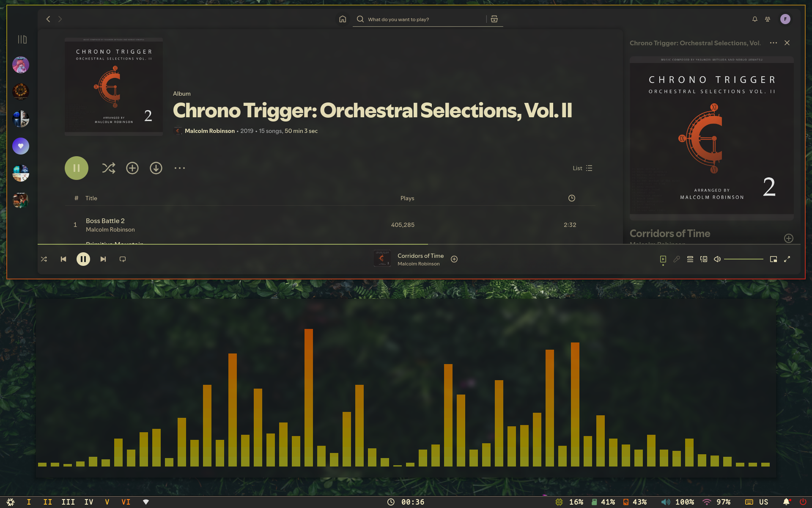Click the album cover art thumbnail
Viewport: 812px width, 508px height.
114,87
